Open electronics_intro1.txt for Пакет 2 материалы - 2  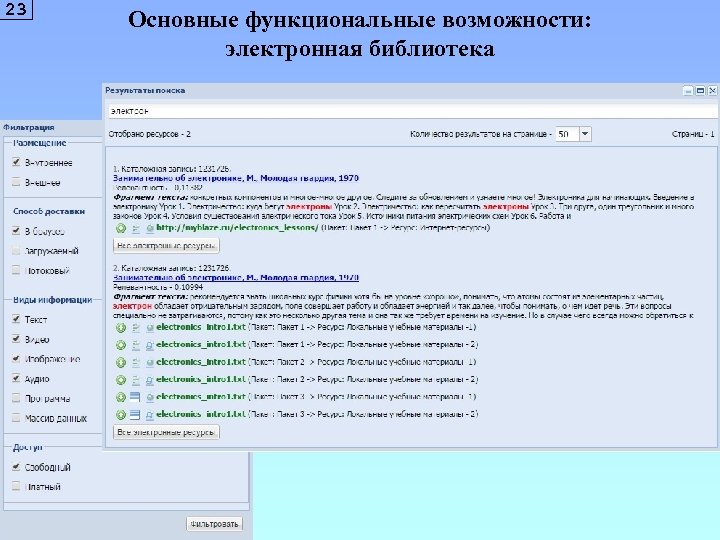(x=201, y=380)
